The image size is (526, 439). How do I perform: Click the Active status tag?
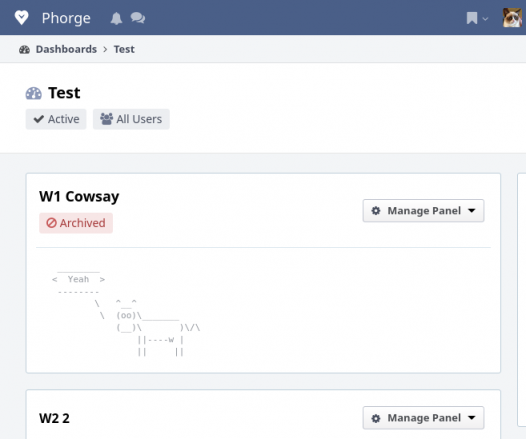tap(56, 119)
